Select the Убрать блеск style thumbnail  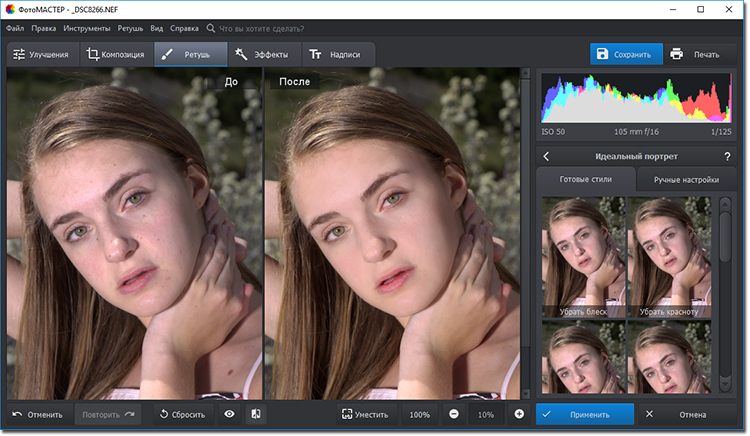click(x=582, y=256)
